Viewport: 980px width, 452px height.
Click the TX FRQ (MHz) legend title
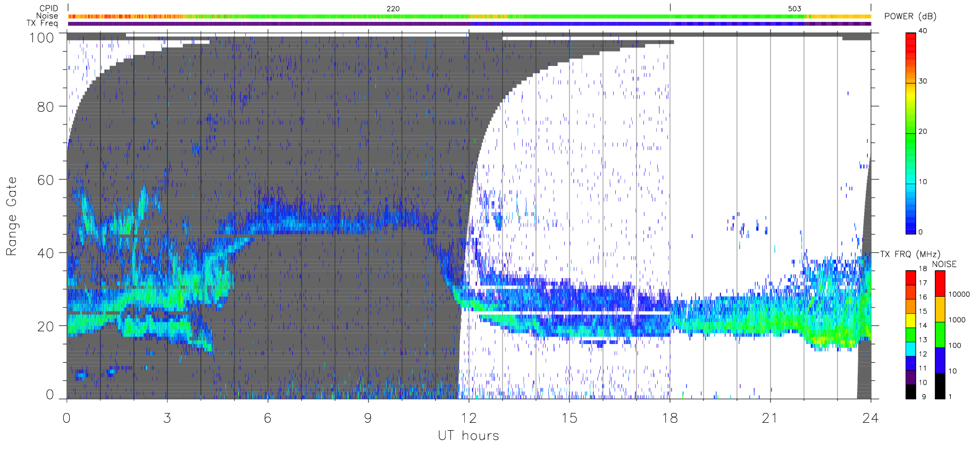click(x=910, y=254)
